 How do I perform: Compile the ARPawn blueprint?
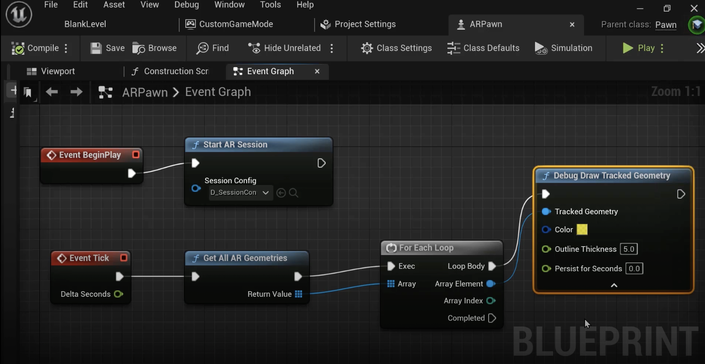[x=35, y=48]
